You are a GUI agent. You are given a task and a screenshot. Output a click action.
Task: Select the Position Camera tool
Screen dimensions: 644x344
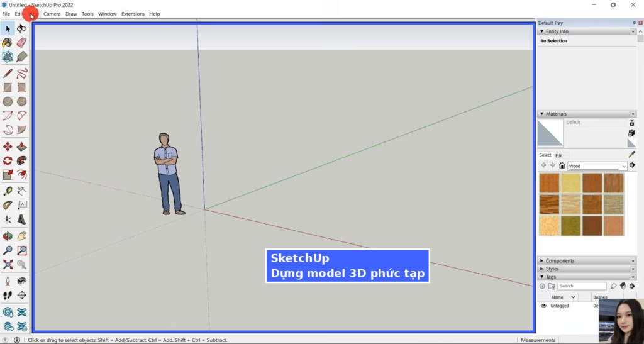pyautogui.click(x=8, y=281)
